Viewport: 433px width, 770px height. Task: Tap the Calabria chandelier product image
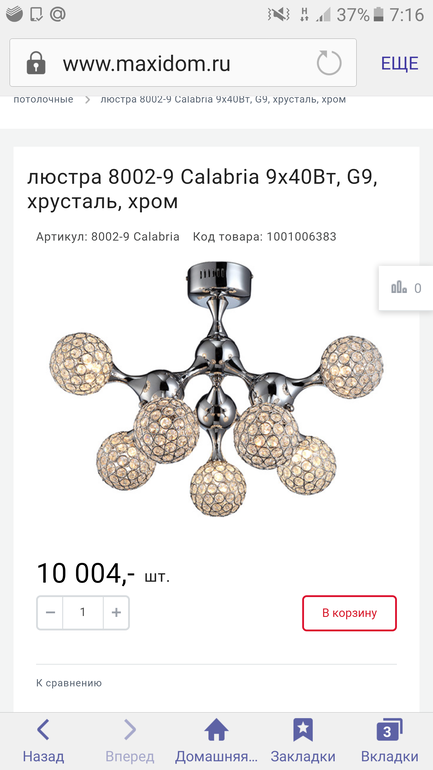[216, 388]
